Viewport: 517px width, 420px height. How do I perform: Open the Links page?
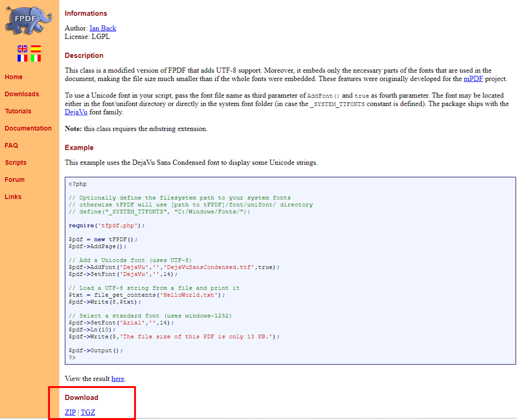[x=13, y=197]
